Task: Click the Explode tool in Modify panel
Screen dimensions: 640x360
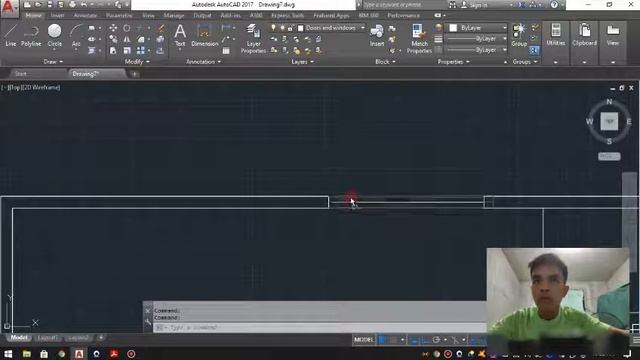Action: (160, 39)
